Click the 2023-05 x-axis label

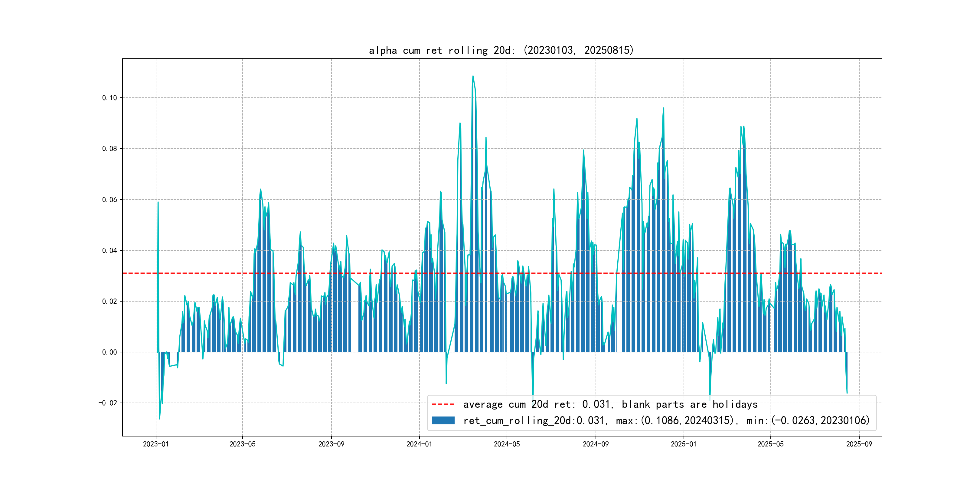[242, 444]
